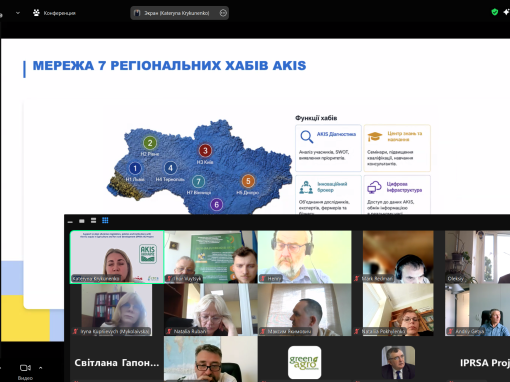Screen dimensions: 510x382
Task: Expand the video options caret beside camera
Action: click(40, 368)
